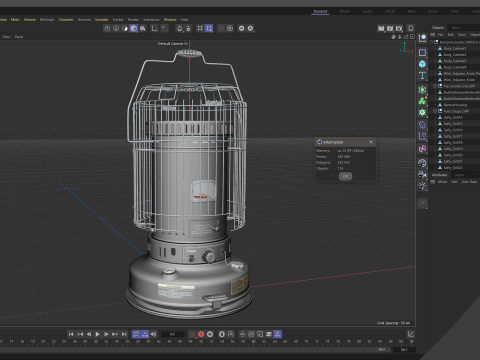Open the globe Environment tool icon
Screen dimensions: 480x360
coord(422,163)
